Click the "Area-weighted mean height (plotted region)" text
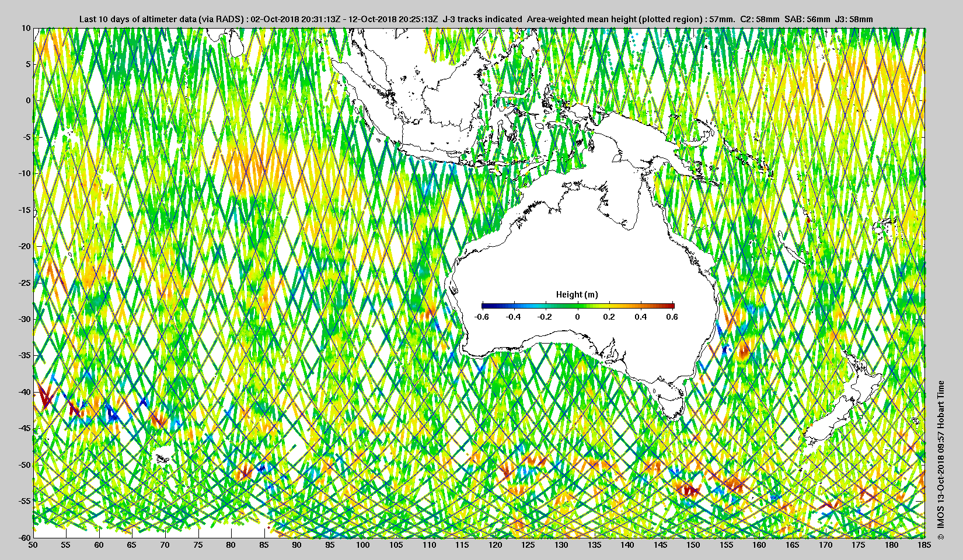Viewport: 963px width, 560px height. (x=615, y=19)
